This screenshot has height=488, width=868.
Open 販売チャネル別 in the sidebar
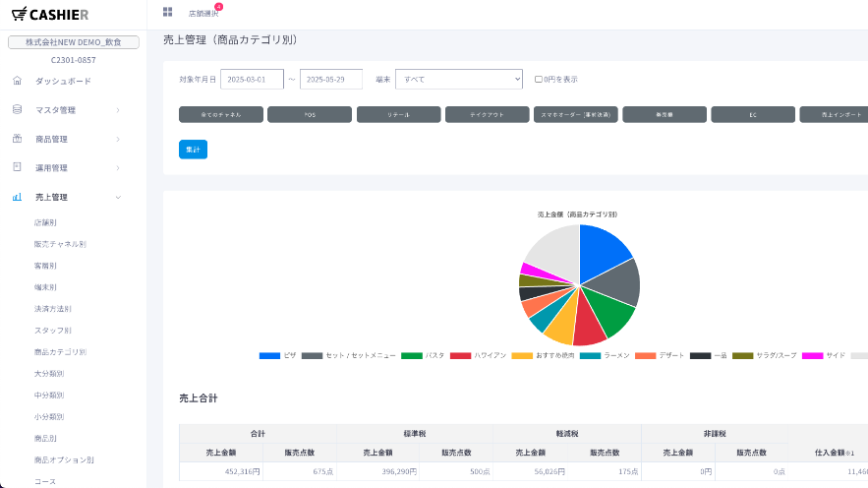pyautogui.click(x=60, y=244)
